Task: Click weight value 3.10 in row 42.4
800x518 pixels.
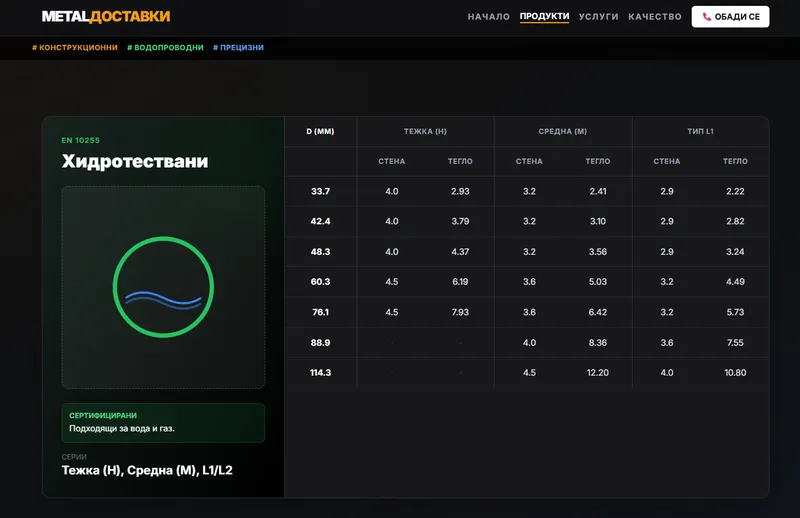Action: (598, 221)
